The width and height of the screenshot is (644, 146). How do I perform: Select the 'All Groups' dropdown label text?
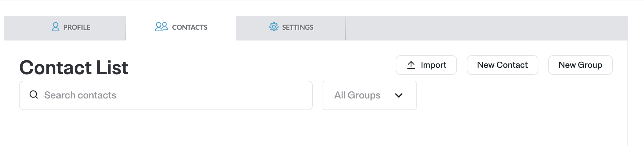tap(357, 95)
